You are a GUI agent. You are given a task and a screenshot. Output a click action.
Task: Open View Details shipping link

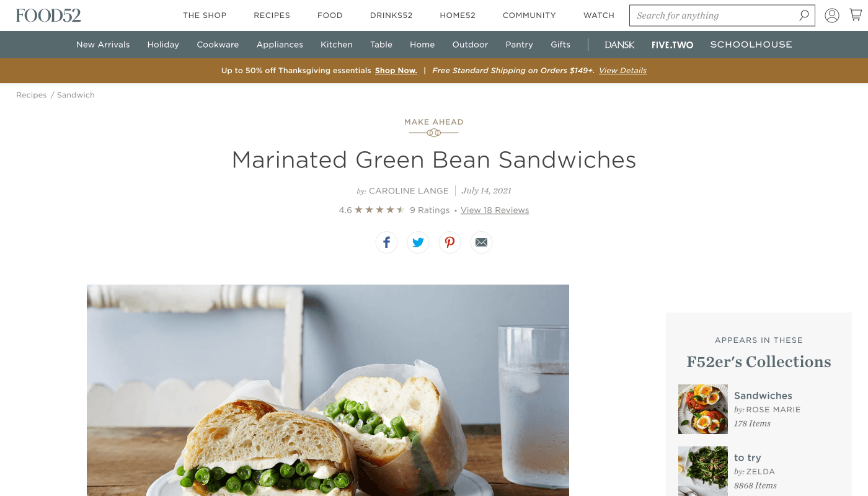tap(622, 71)
